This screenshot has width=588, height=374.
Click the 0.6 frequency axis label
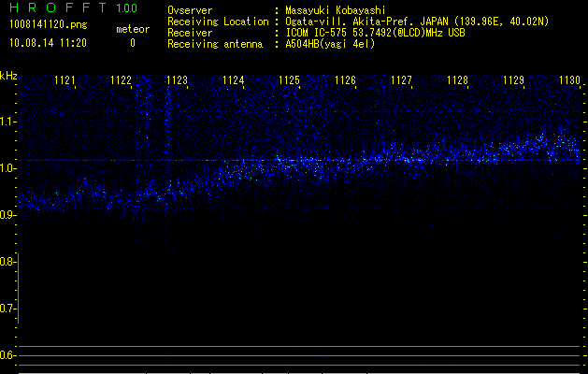point(7,355)
